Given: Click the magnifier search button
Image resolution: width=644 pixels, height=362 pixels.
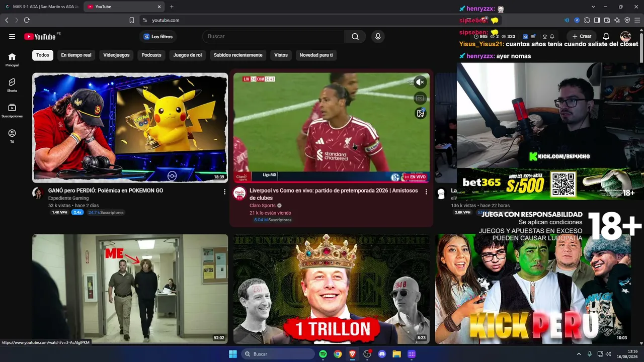Looking at the screenshot, I should point(355,36).
